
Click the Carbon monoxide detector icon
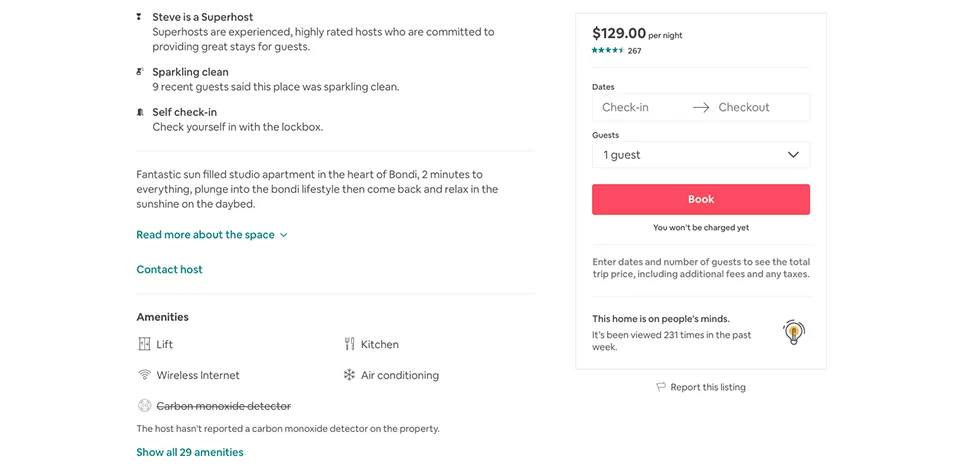point(144,406)
